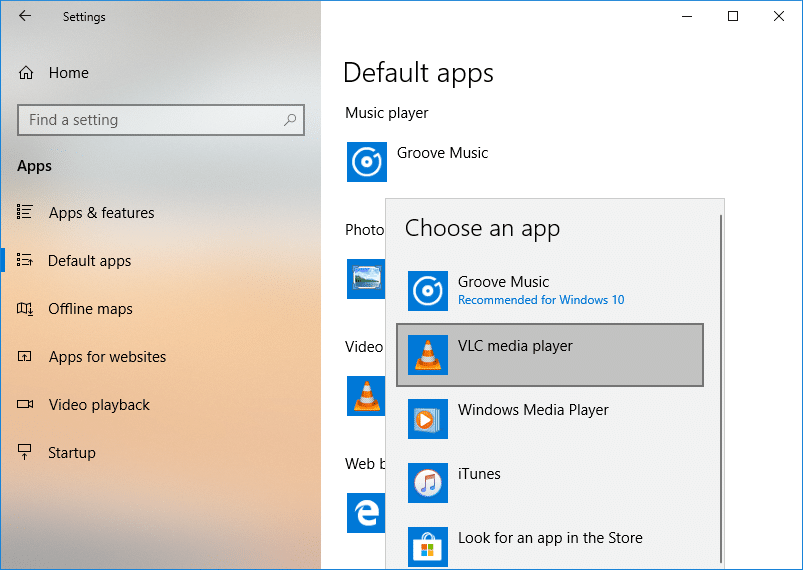Click the Find a setting search field
Viewport: 803px width, 570px height.
(150, 120)
